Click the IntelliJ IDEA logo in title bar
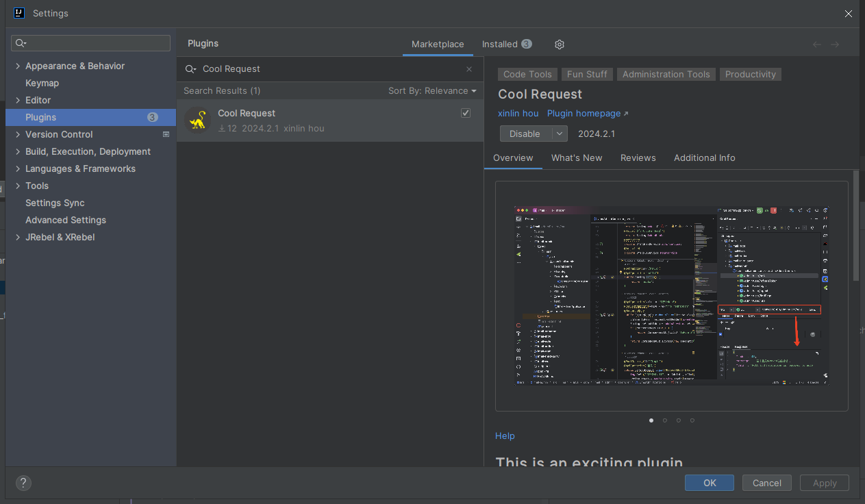Screen dimensions: 865x504 click(x=19, y=13)
